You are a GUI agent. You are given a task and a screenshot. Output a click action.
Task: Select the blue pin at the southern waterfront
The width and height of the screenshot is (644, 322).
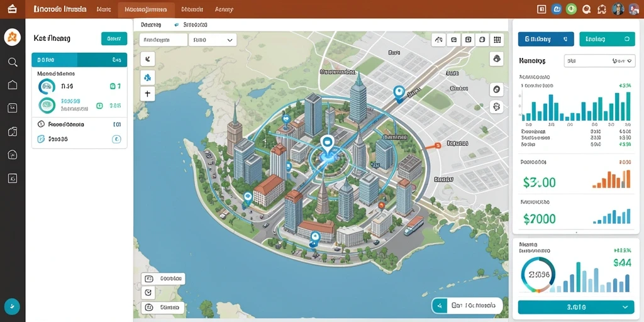tap(314, 238)
